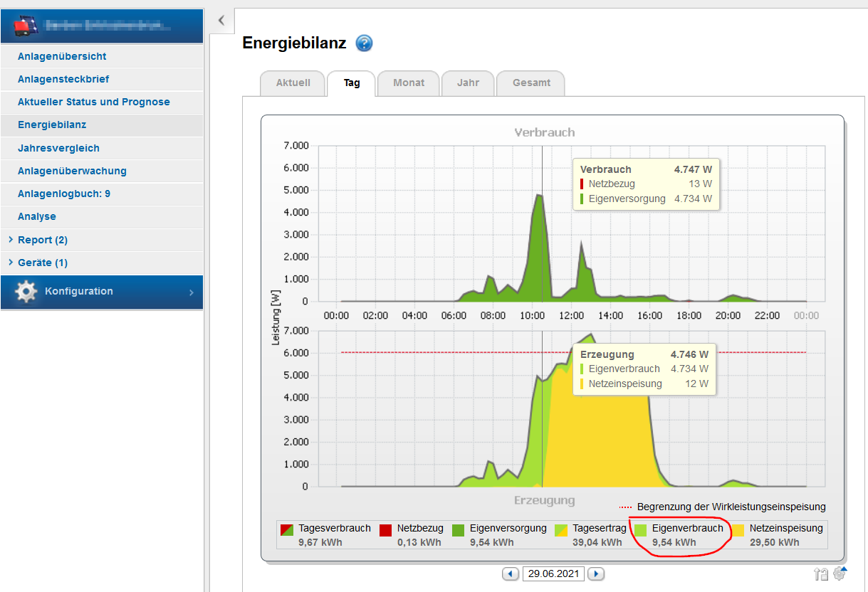Screen dimensions: 868x592
Task: Open Anlagenlogbuch: 9
Action: (102, 194)
